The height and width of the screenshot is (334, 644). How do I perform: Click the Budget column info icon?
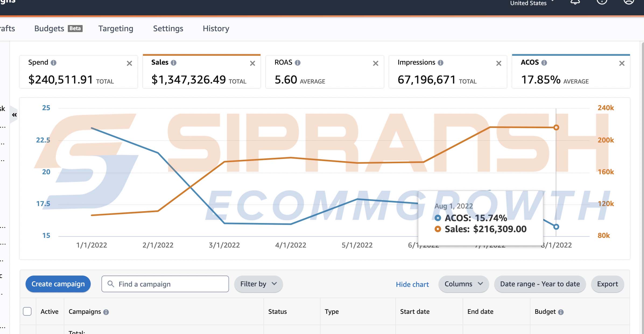click(x=561, y=312)
